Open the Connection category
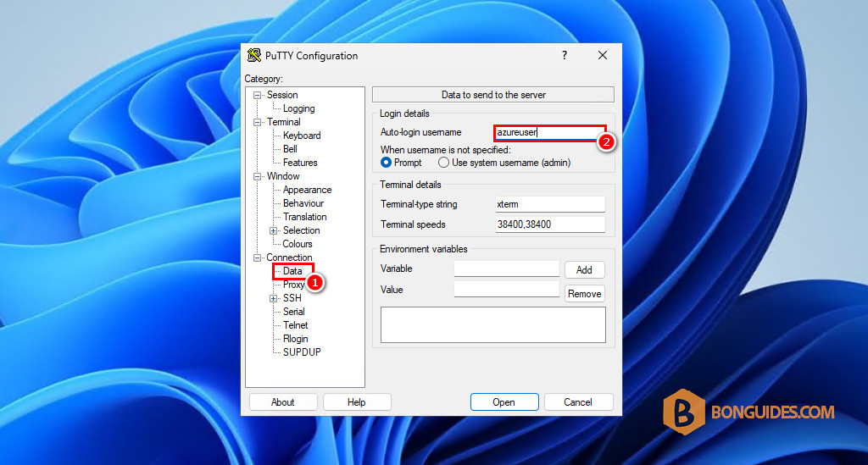Screen dimensions: 868x465 (290, 257)
